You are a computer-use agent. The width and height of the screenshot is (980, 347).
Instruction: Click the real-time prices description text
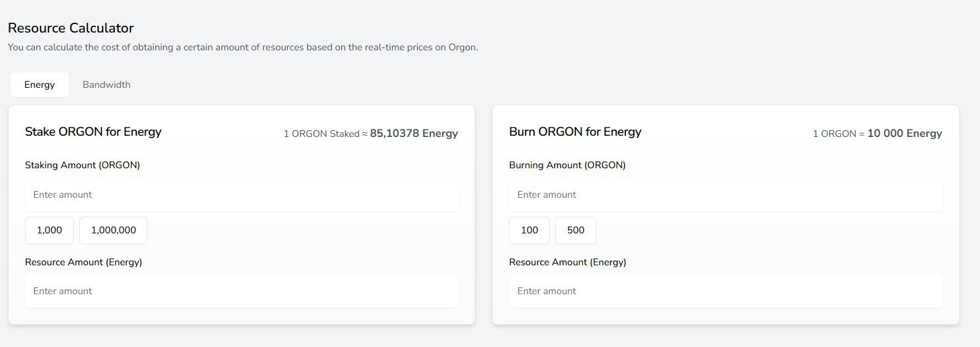242,47
